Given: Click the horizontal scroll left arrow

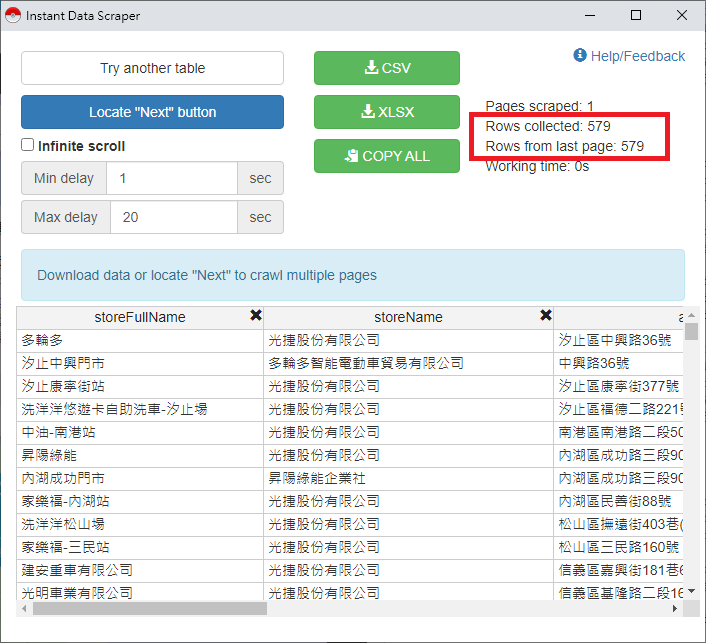Looking at the screenshot, I should point(24,609).
